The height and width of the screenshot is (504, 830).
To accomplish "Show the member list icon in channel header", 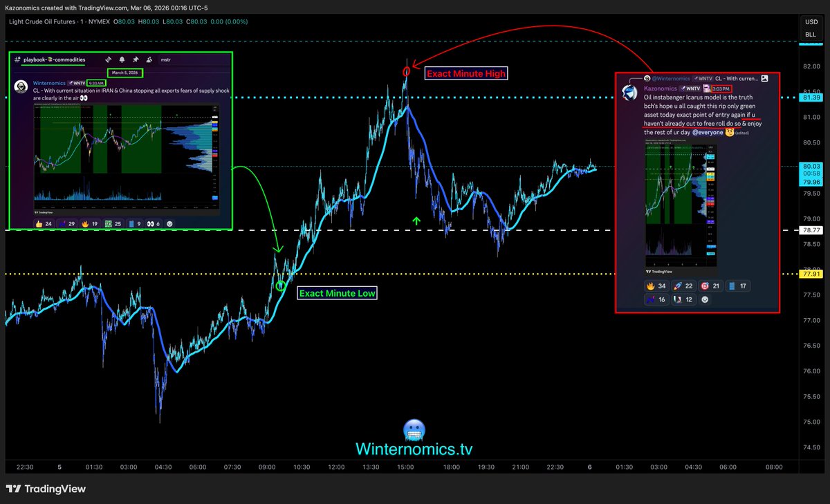I will (149, 59).
